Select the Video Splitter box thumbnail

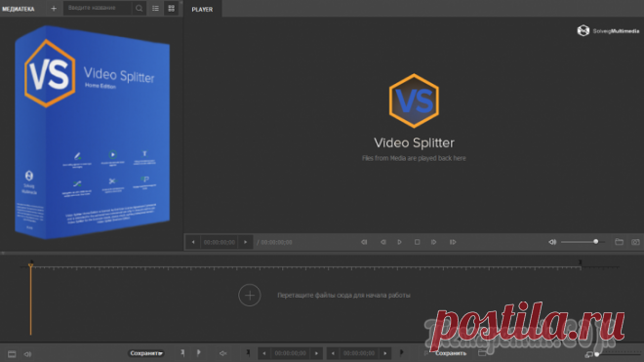click(92, 133)
